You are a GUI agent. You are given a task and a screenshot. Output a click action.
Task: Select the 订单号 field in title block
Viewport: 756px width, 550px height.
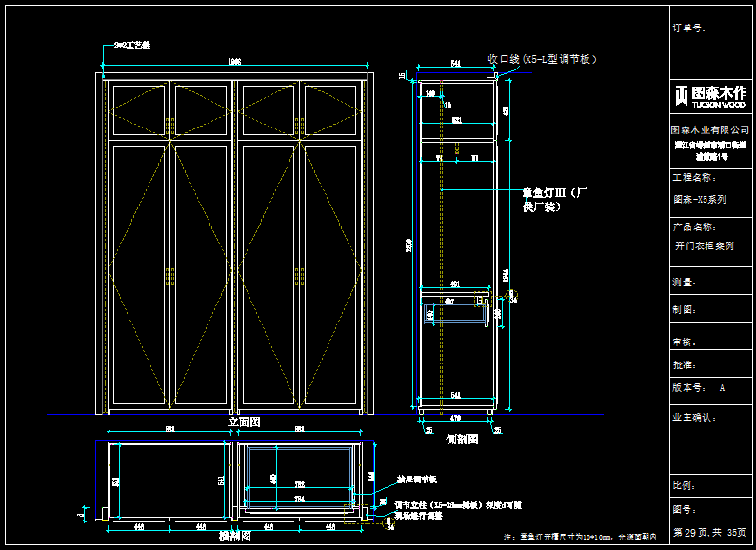tap(689, 29)
